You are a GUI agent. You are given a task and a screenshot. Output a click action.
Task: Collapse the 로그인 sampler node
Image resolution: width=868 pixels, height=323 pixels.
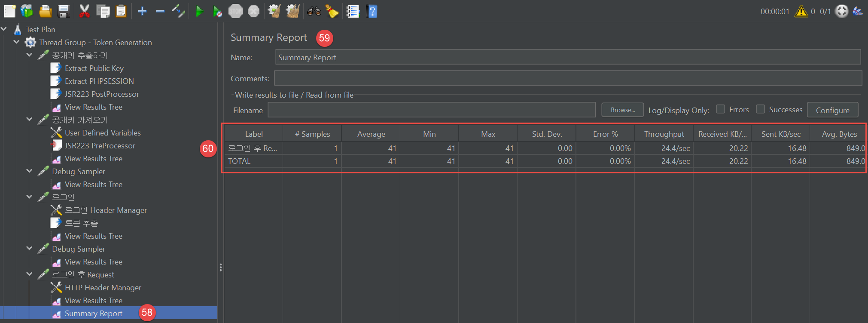tap(30, 197)
